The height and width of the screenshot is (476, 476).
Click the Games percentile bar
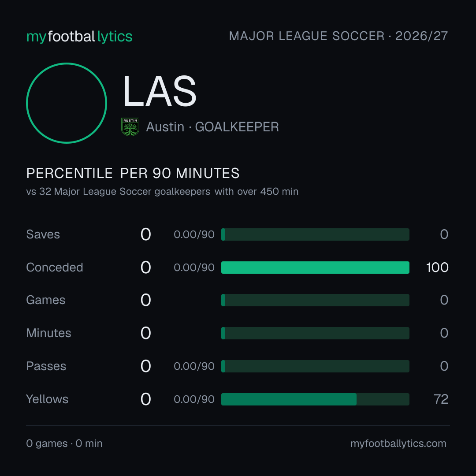pos(315,300)
